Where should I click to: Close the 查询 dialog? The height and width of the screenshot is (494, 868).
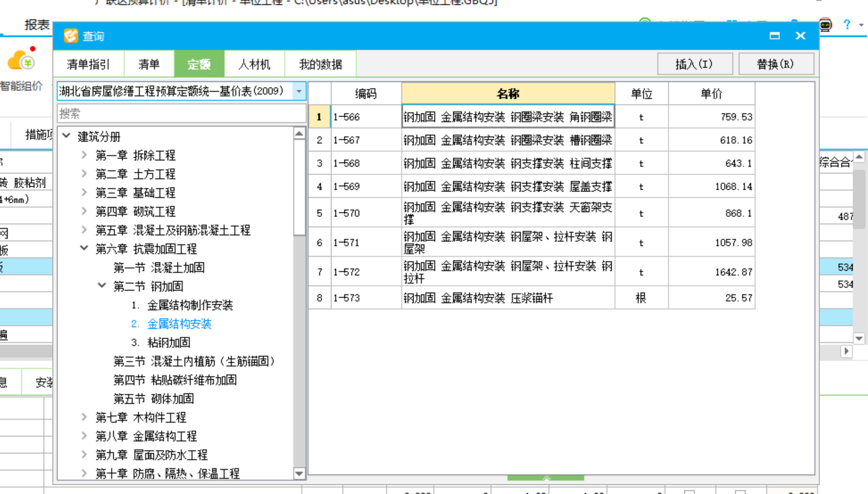click(800, 36)
